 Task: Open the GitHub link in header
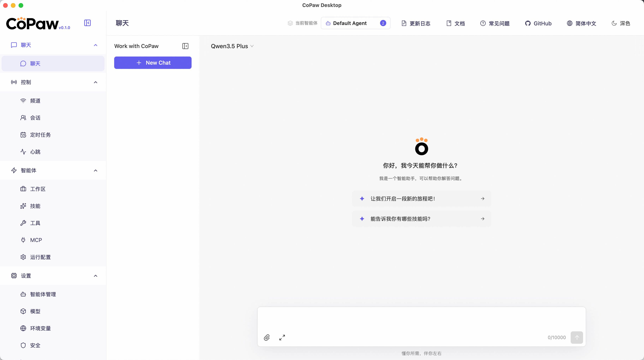[x=538, y=23]
